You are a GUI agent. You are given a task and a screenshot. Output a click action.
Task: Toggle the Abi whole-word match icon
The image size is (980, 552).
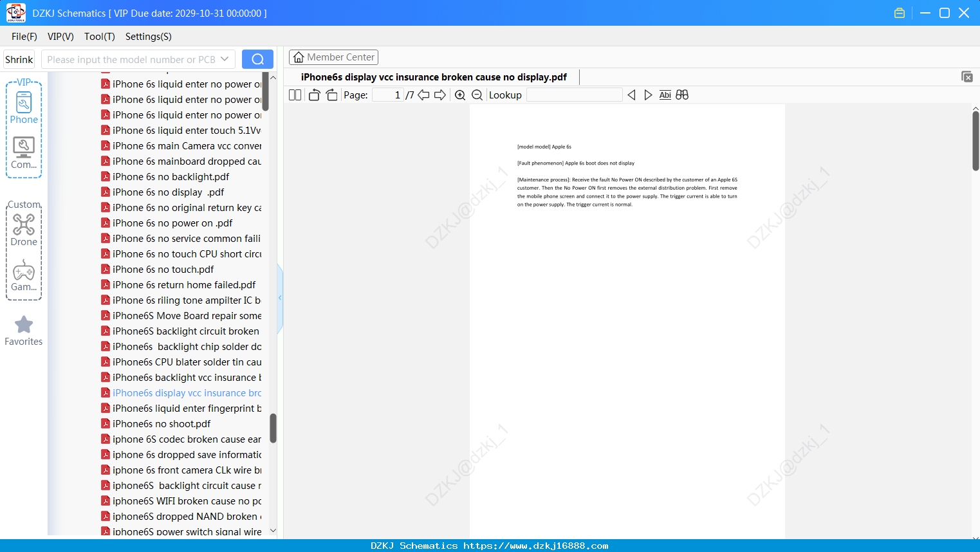coord(665,95)
